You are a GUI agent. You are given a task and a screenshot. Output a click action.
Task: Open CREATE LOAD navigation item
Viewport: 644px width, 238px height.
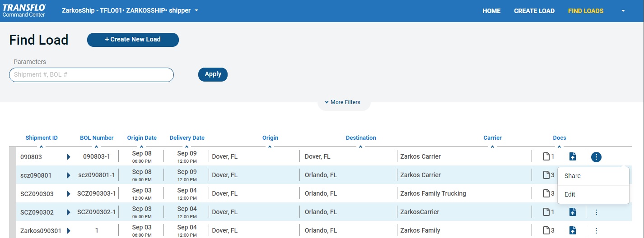(x=534, y=11)
